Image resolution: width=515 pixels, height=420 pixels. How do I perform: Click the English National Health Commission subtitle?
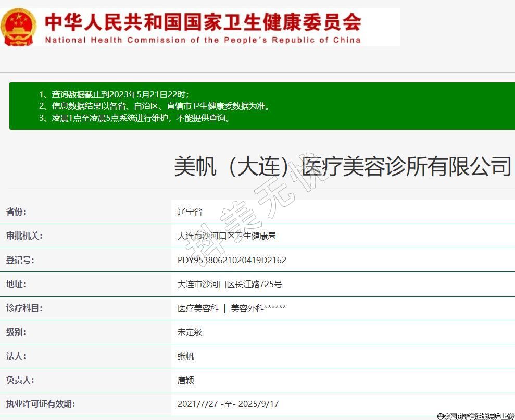pos(203,40)
